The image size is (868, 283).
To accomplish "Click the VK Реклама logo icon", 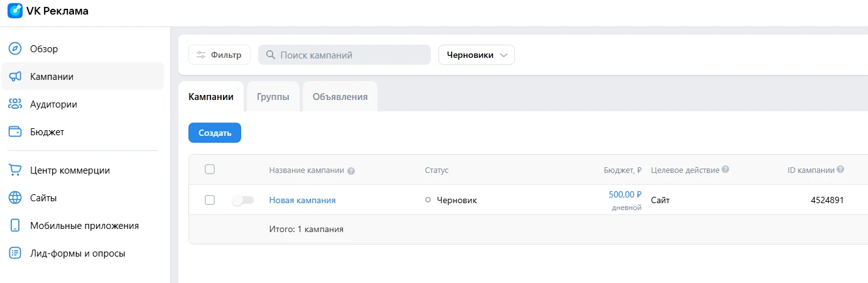I will (x=14, y=11).
